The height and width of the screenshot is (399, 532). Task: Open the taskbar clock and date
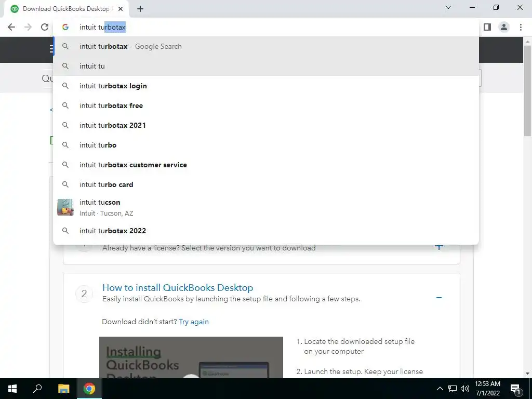[x=487, y=389]
